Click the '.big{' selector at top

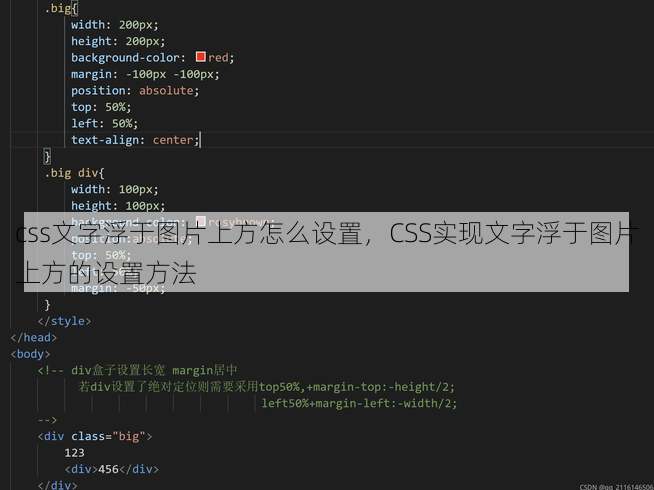click(61, 9)
